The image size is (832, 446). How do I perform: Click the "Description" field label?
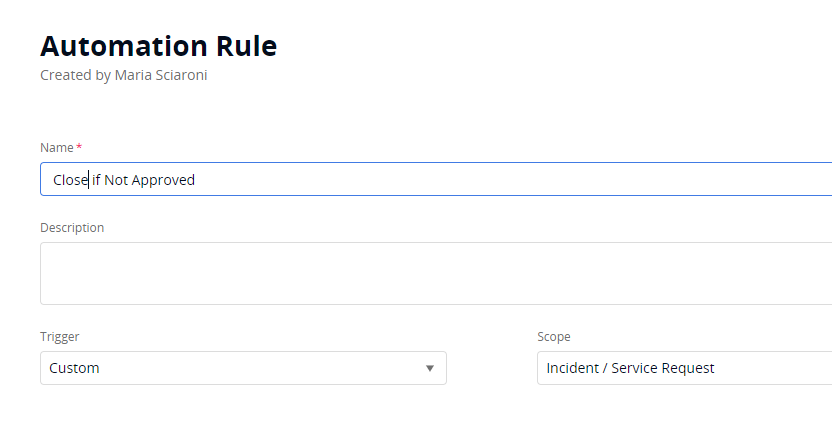click(x=72, y=227)
